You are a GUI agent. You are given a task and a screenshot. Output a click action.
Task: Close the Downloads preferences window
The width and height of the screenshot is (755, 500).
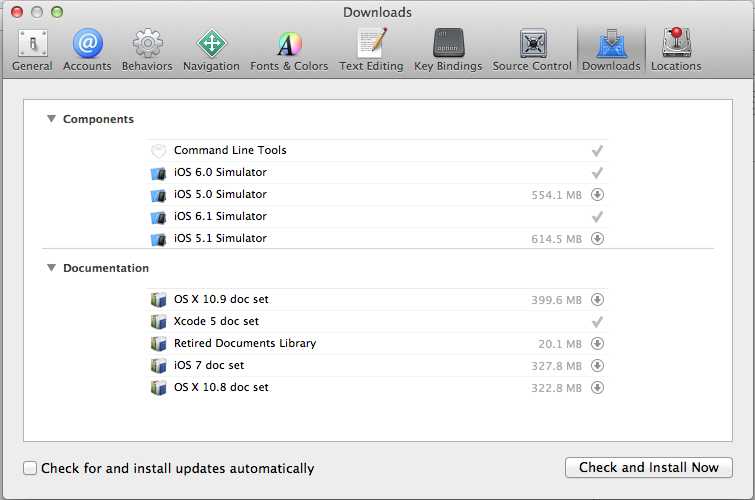17,12
